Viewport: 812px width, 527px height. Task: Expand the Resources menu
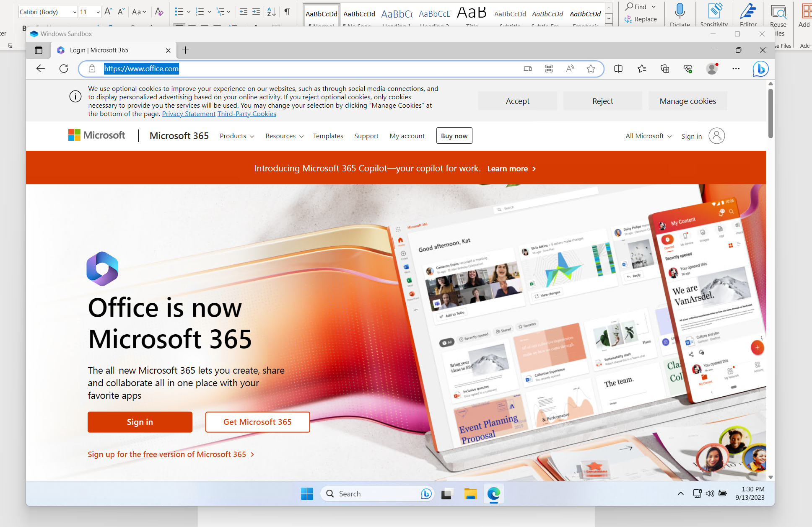[x=285, y=136]
